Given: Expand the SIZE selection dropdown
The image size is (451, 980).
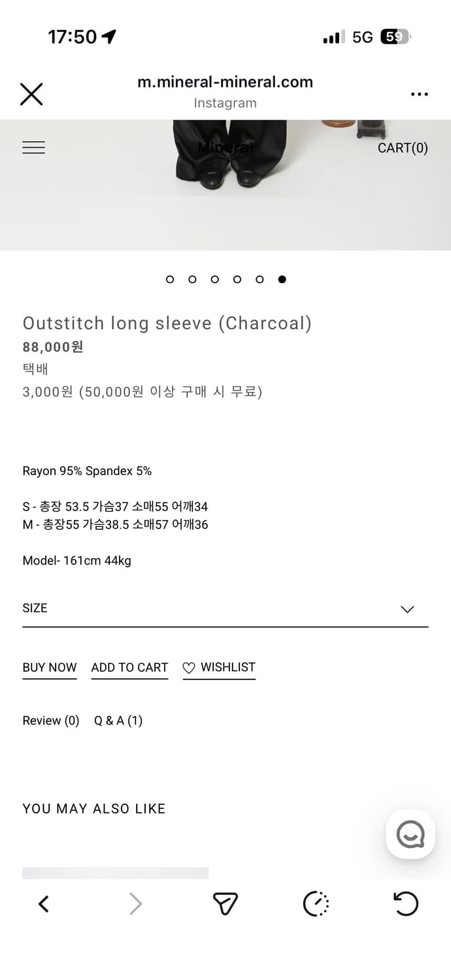Looking at the screenshot, I should [225, 608].
